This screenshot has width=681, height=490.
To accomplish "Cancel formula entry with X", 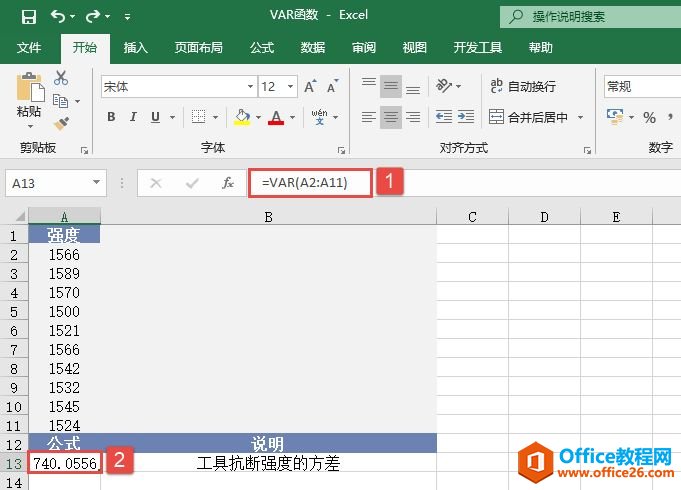I will (x=155, y=183).
